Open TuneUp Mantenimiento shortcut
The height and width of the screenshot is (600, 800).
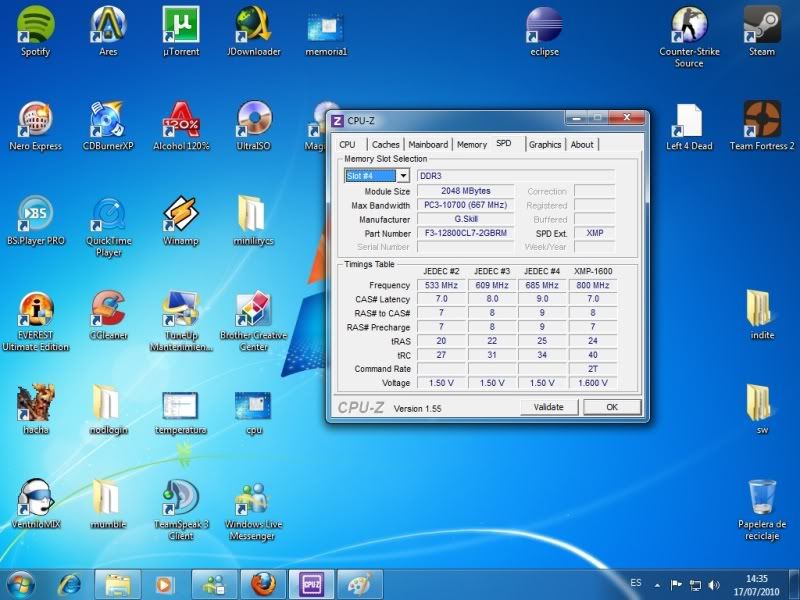click(x=181, y=321)
